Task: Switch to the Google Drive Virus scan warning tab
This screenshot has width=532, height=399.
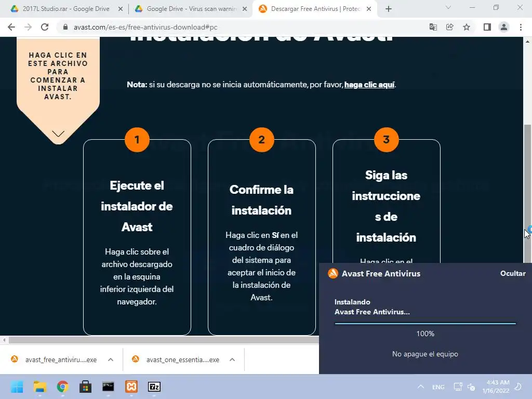Action: pos(190,9)
